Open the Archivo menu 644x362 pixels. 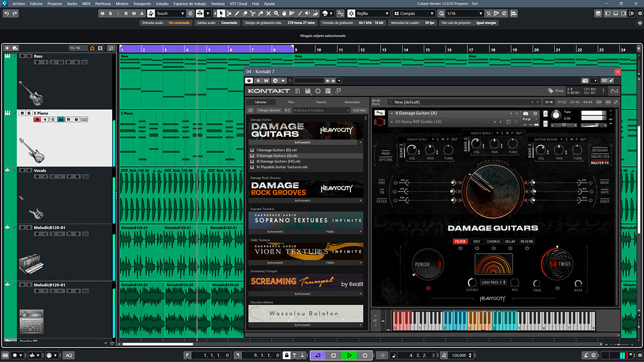(18, 3)
